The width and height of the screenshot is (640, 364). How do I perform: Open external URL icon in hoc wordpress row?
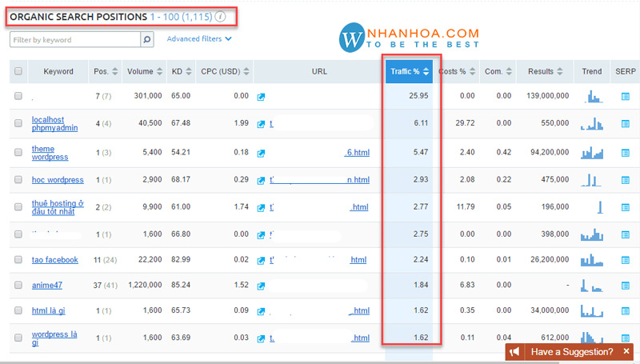261,180
